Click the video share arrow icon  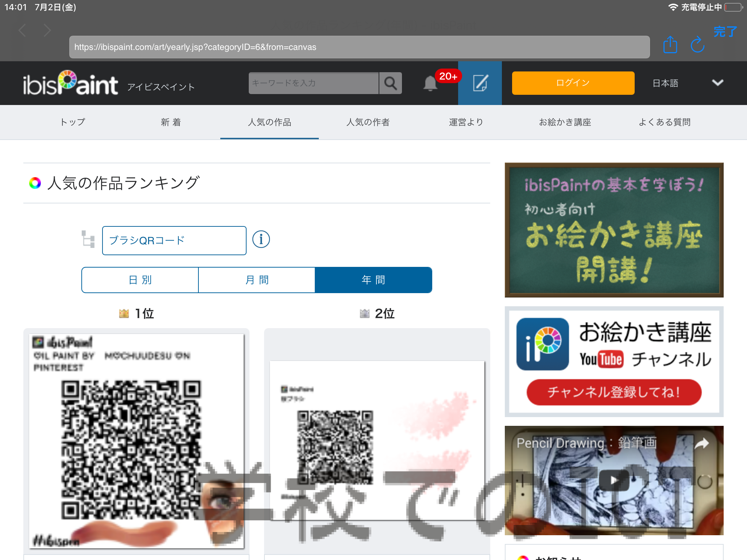coord(702,443)
